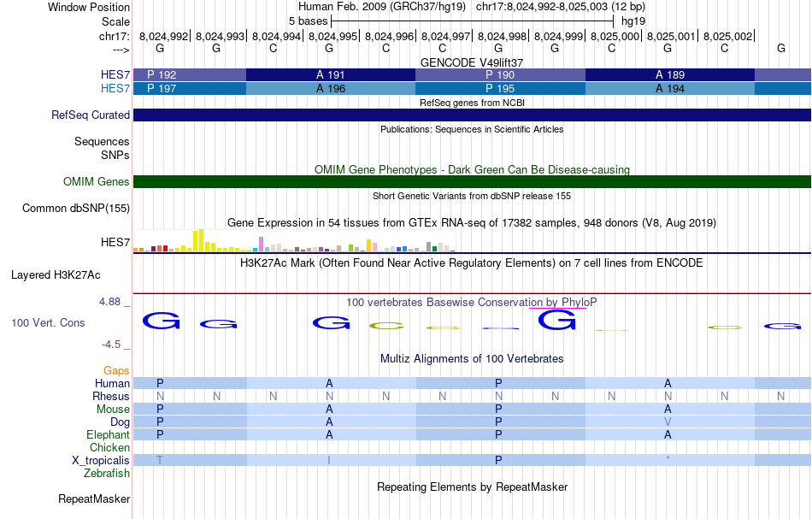Click the Zebrafish alignment row label

click(107, 473)
